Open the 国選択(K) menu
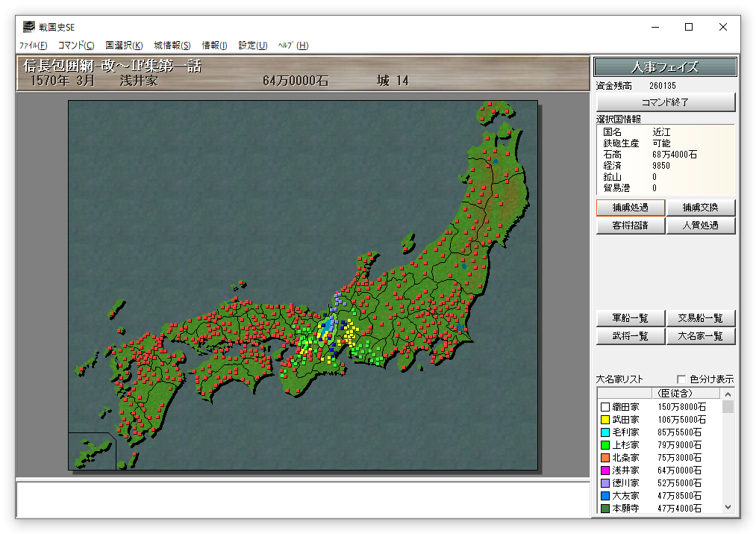This screenshot has height=534, width=756. 124,46
